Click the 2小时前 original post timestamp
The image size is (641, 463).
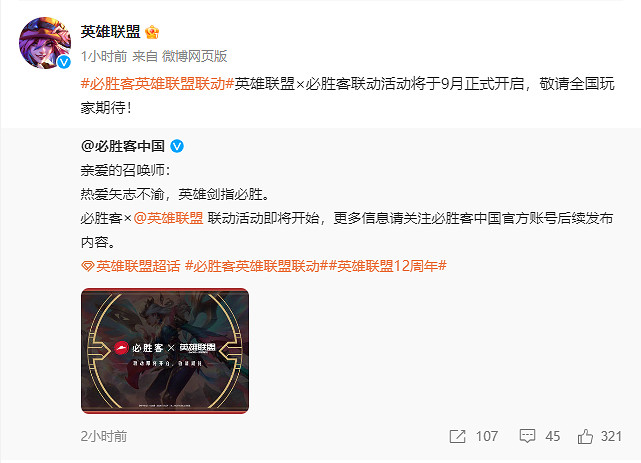click(x=104, y=436)
